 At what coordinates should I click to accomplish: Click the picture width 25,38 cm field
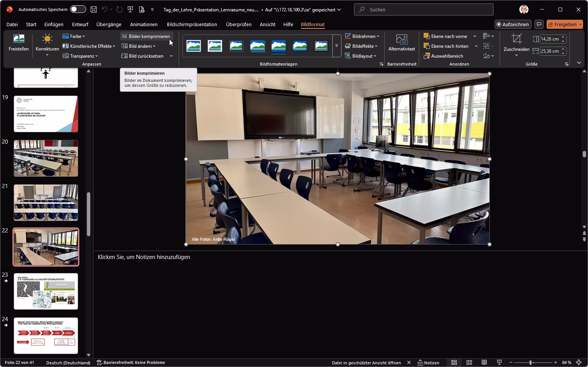click(550, 51)
